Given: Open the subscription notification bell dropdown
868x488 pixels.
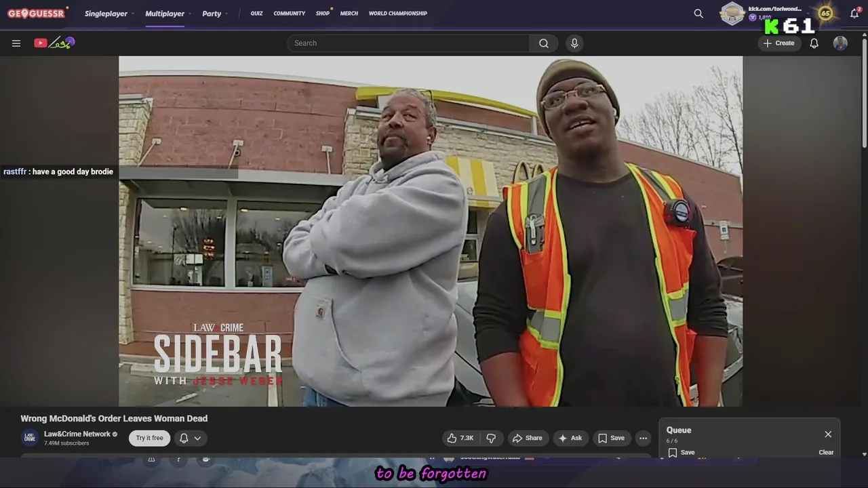Looking at the screenshot, I should pyautogui.click(x=190, y=439).
